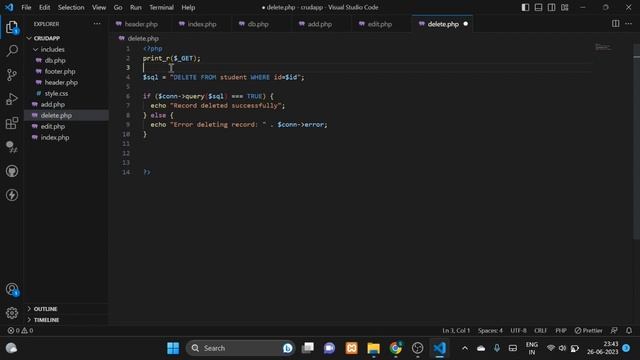Expand the TIMELINE section

tap(46, 320)
